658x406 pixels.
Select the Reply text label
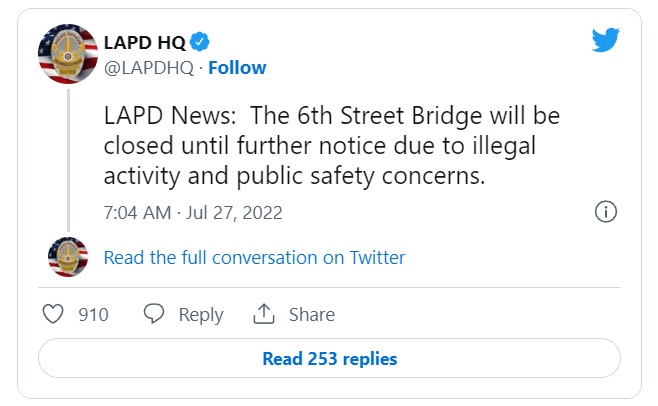pos(200,315)
